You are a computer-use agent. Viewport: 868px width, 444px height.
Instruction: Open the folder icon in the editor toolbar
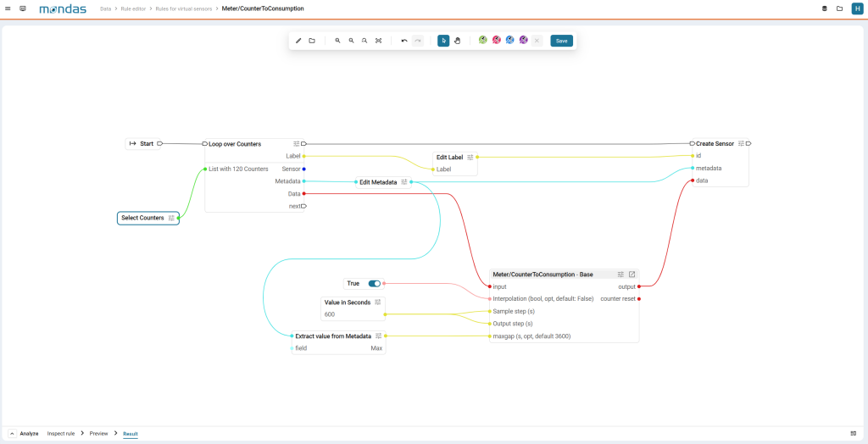tap(312, 41)
